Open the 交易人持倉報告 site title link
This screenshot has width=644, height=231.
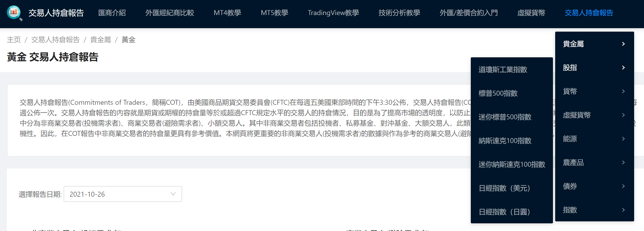pyautogui.click(x=56, y=13)
